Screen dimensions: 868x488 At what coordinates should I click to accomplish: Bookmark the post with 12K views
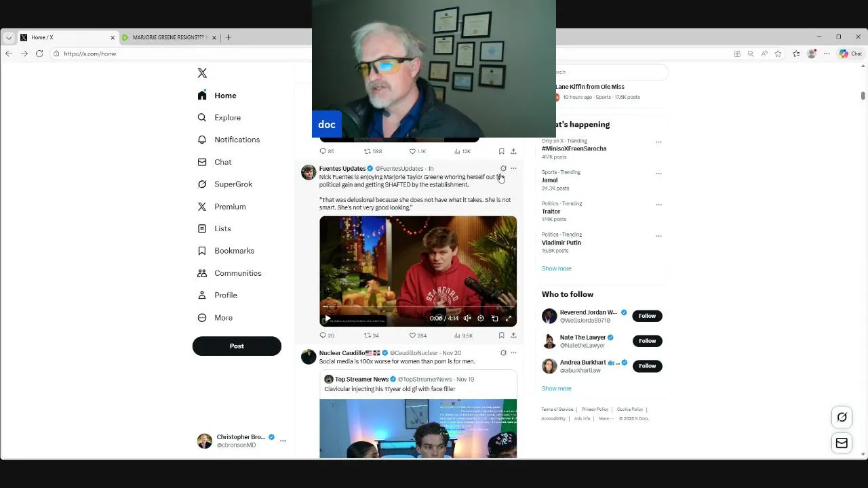pos(501,151)
